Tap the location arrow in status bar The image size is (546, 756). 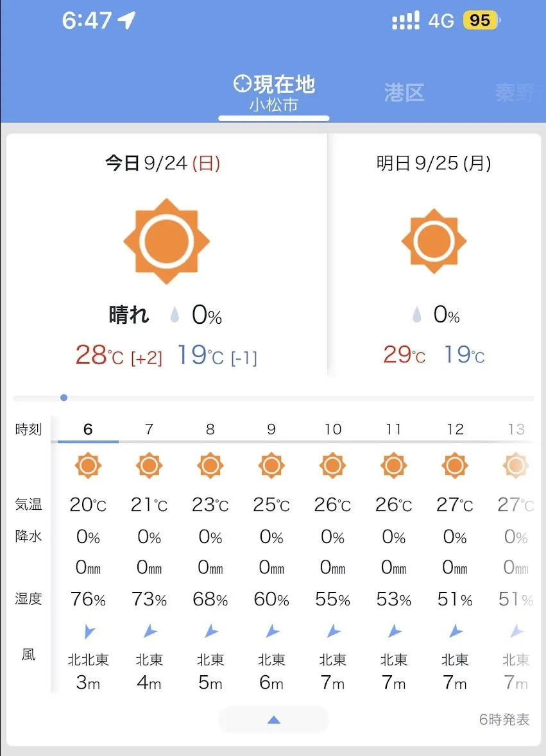point(127,21)
